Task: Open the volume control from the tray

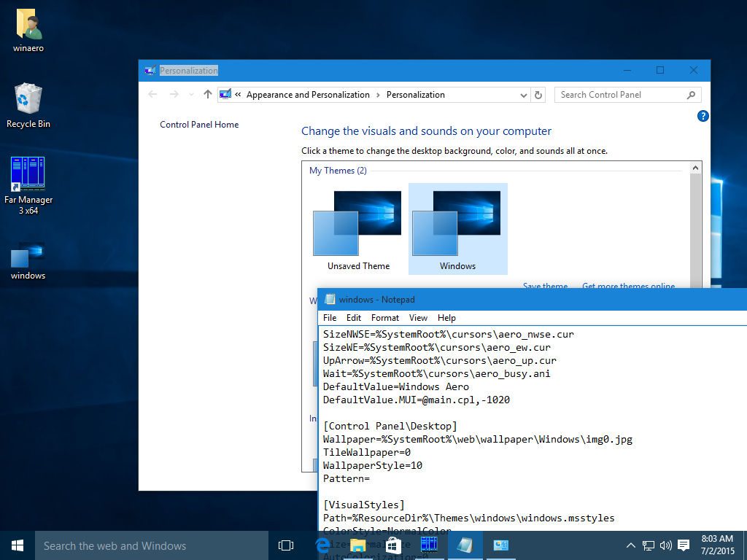Action: (665, 545)
